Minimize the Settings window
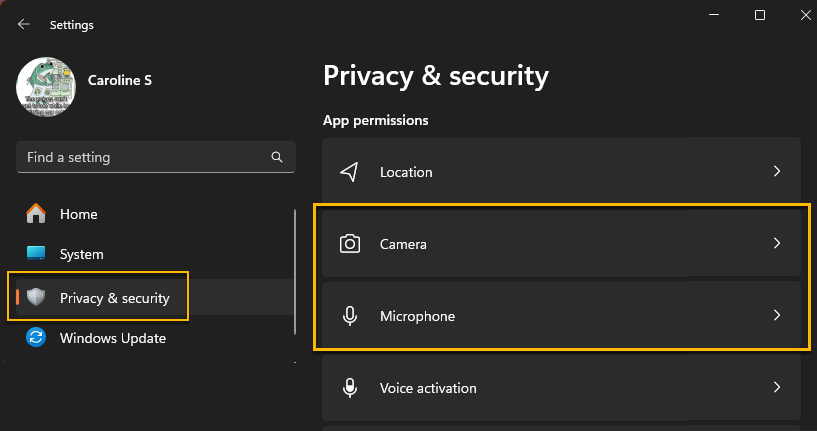Screen dimensions: 817x431 (x=714, y=15)
